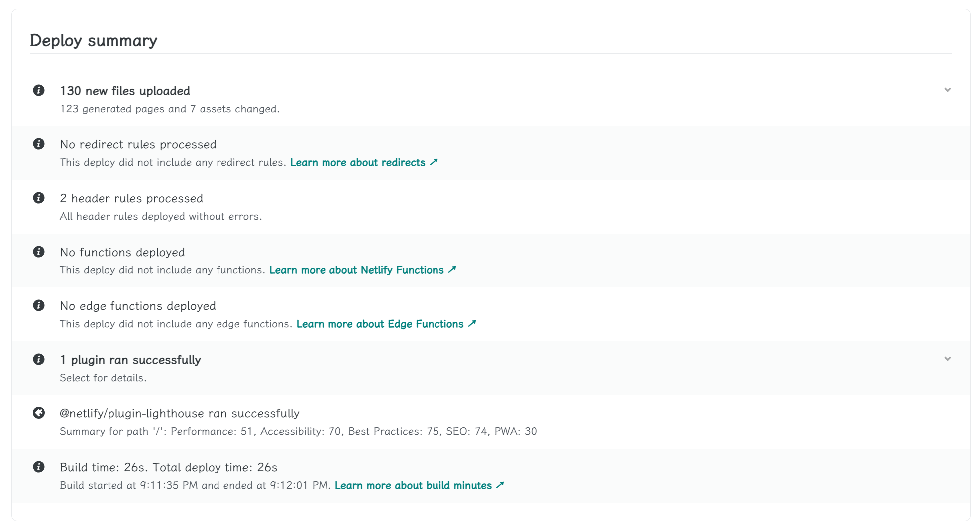Click info icon next to header rules processed
Viewport: 980px width, 532px height.
click(x=39, y=198)
